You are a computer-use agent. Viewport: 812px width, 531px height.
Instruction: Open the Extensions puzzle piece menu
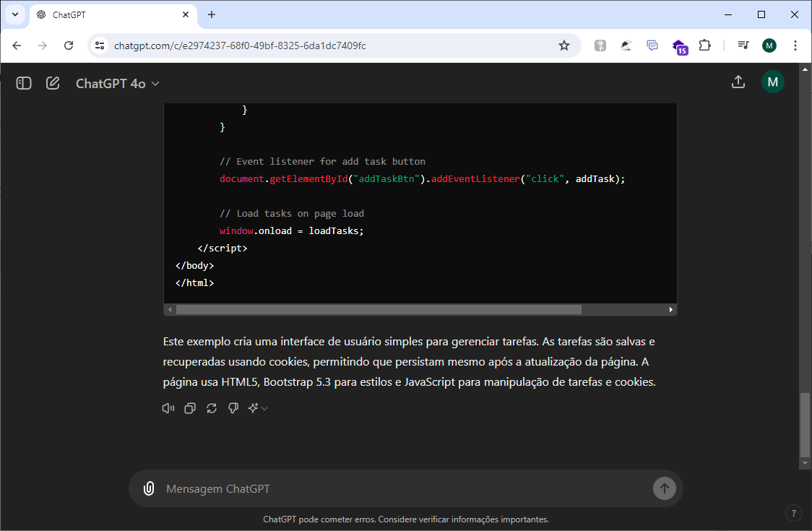(705, 46)
